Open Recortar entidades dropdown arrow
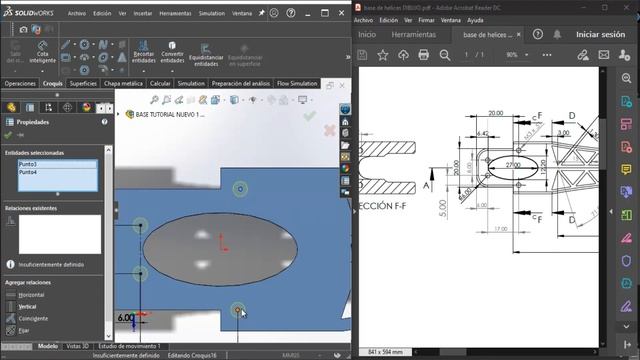This screenshot has width=640, height=360. pos(144,71)
